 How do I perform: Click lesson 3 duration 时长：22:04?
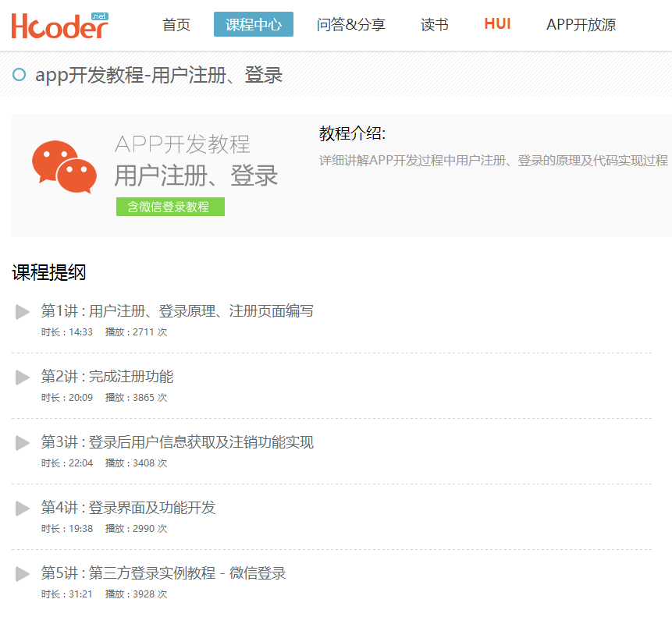(67, 463)
